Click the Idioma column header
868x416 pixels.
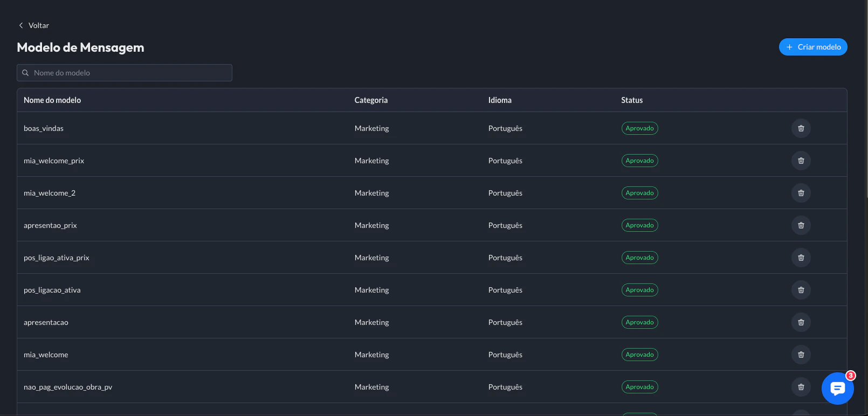(500, 100)
